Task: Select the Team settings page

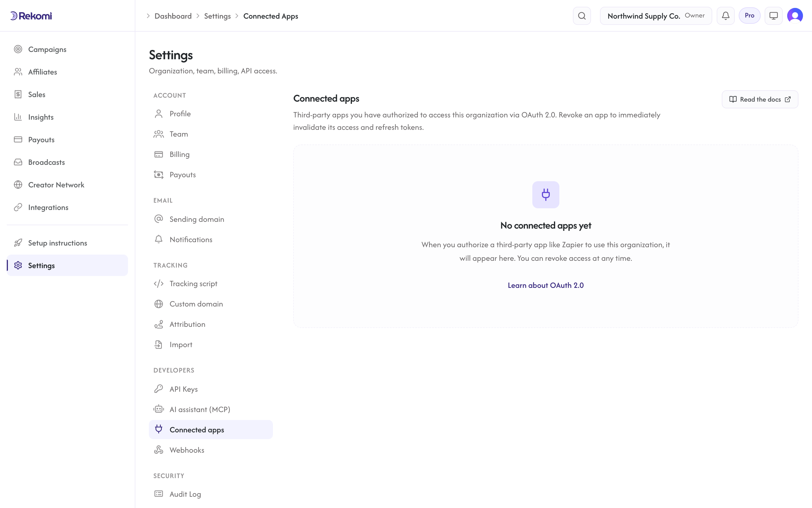Action: tap(211, 134)
